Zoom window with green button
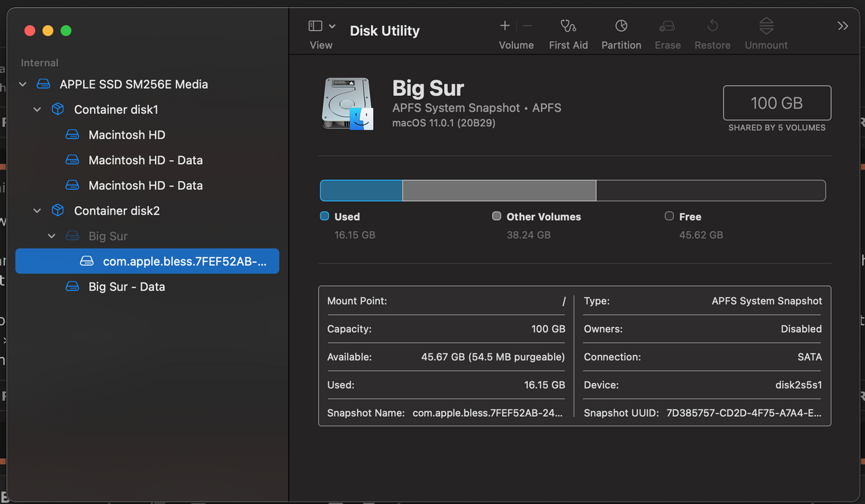This screenshot has height=504, width=865. tap(66, 30)
